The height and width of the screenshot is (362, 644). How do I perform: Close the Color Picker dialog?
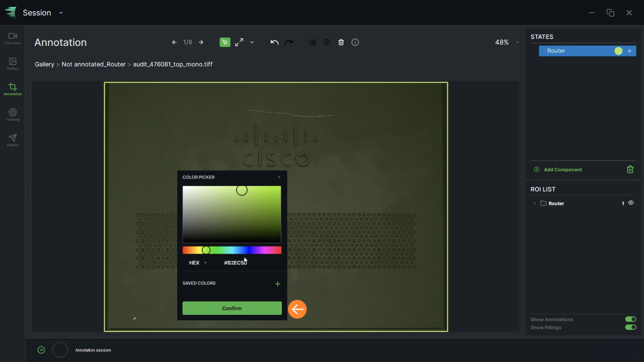(279, 177)
